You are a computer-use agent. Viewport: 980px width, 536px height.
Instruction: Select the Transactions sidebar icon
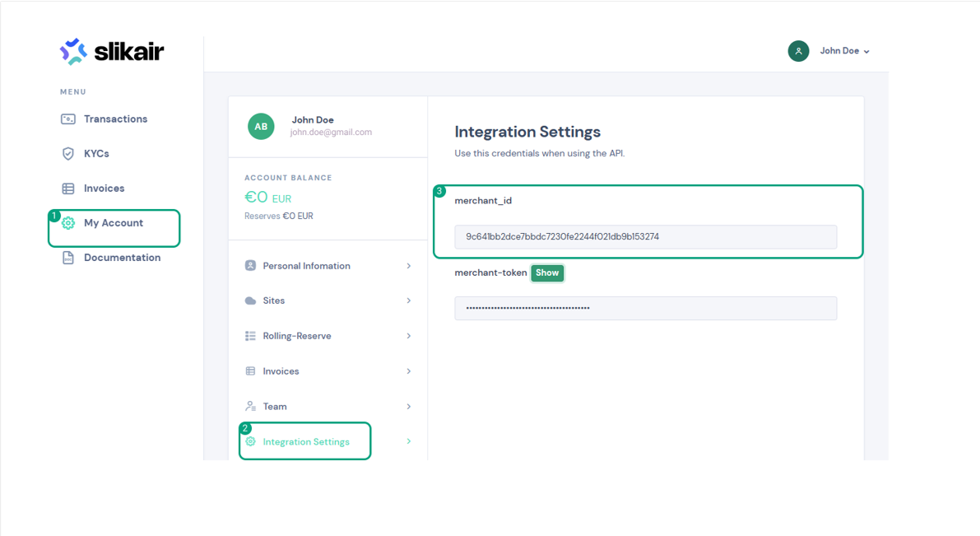pyautogui.click(x=70, y=119)
